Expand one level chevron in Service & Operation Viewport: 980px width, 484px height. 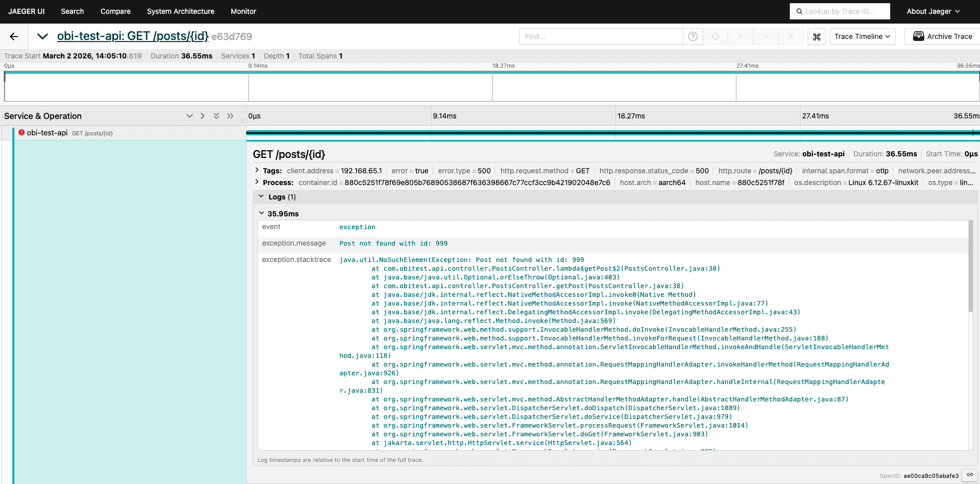pos(203,116)
